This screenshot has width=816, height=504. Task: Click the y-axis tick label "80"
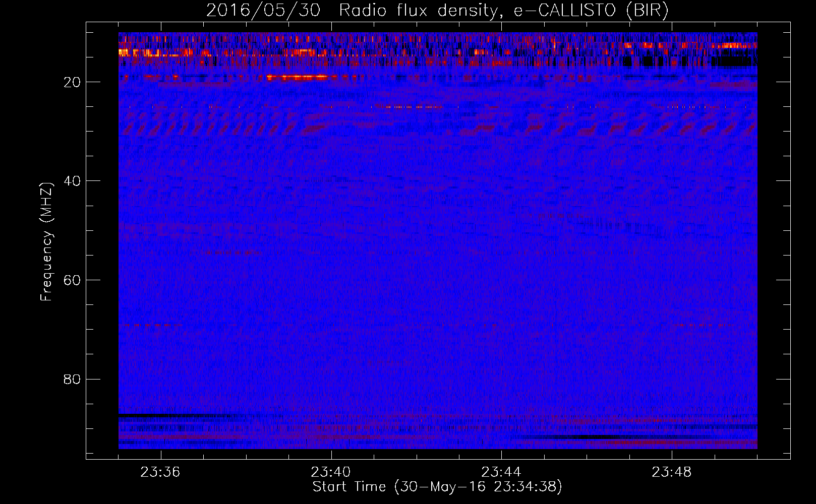(73, 379)
